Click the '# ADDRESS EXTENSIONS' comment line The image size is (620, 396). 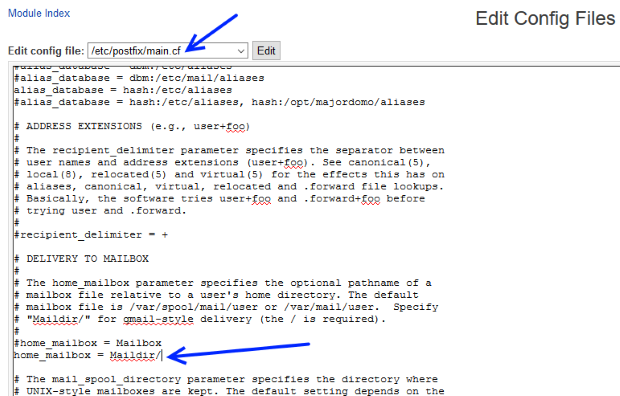click(x=132, y=126)
